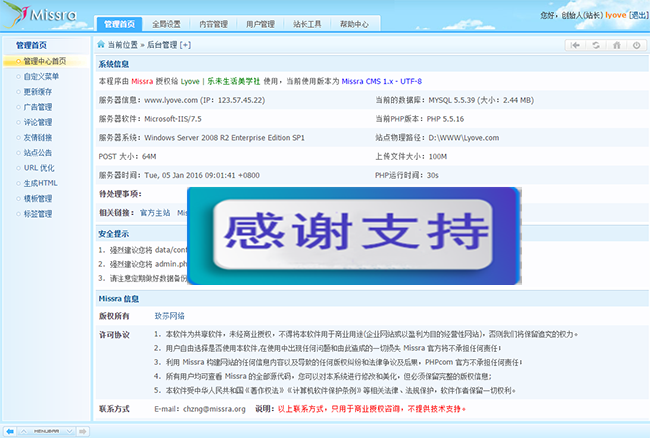Click the red Missra link in 系统信息
This screenshot has height=438, width=650.
[142, 81]
